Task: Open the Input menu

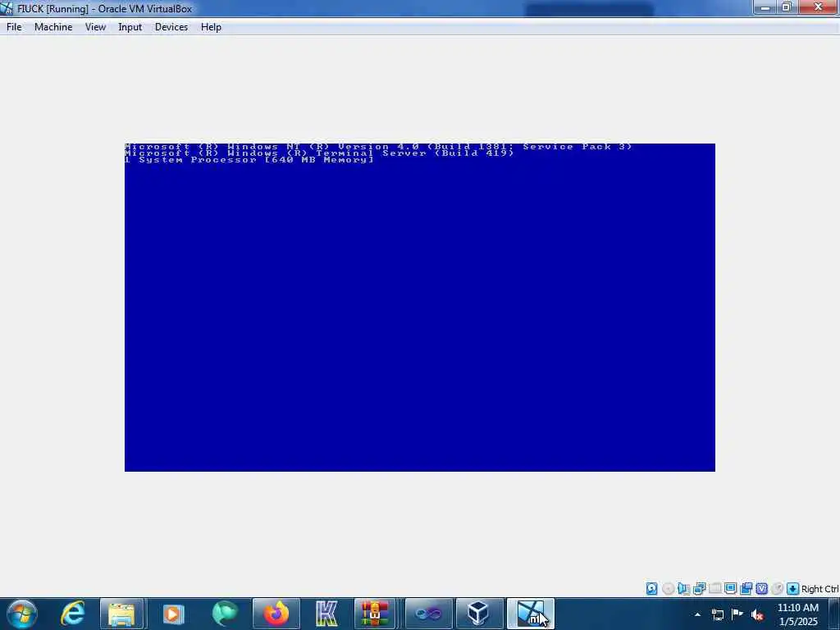Action: (130, 27)
